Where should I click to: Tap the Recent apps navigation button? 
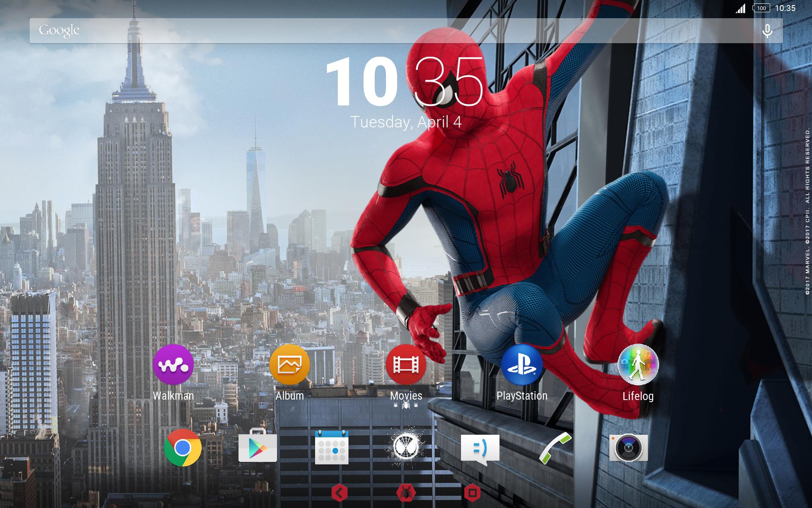[472, 492]
